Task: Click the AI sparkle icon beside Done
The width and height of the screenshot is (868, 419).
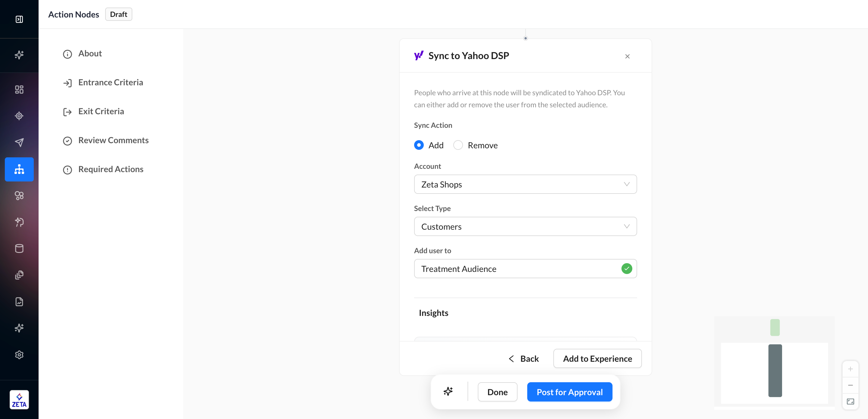Action: click(448, 392)
